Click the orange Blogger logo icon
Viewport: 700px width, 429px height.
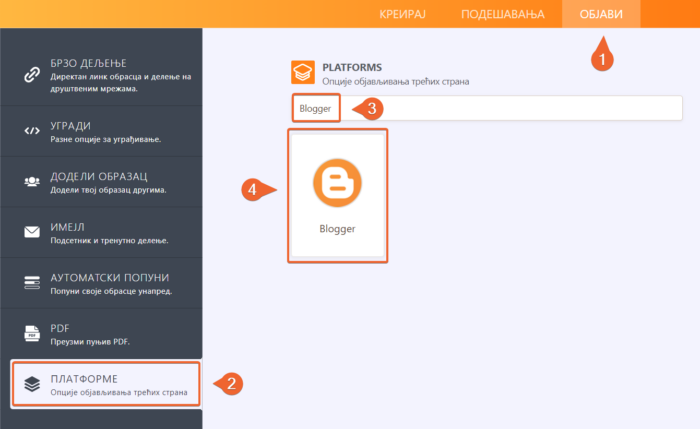(337, 183)
